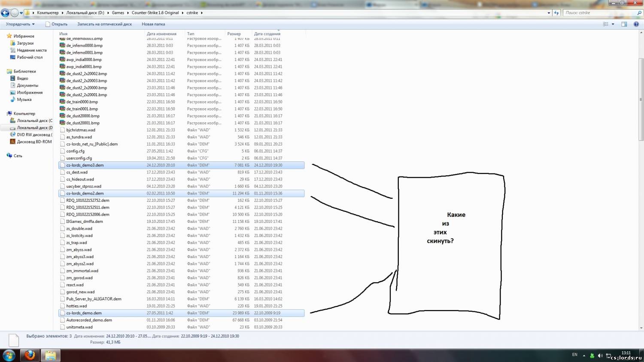Toggle the preview pane icon
Screen dimensions: 644x362
[624, 24]
